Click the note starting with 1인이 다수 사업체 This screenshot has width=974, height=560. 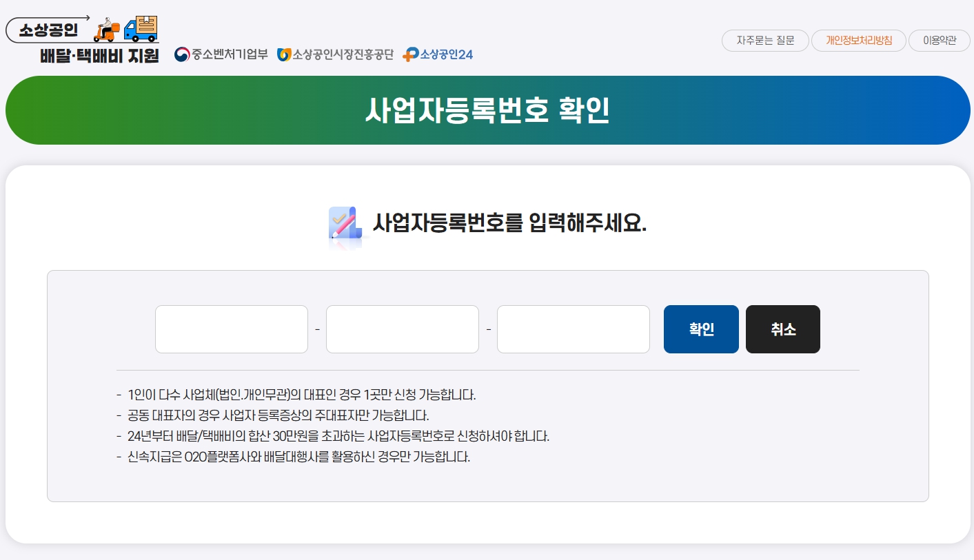coord(302,395)
